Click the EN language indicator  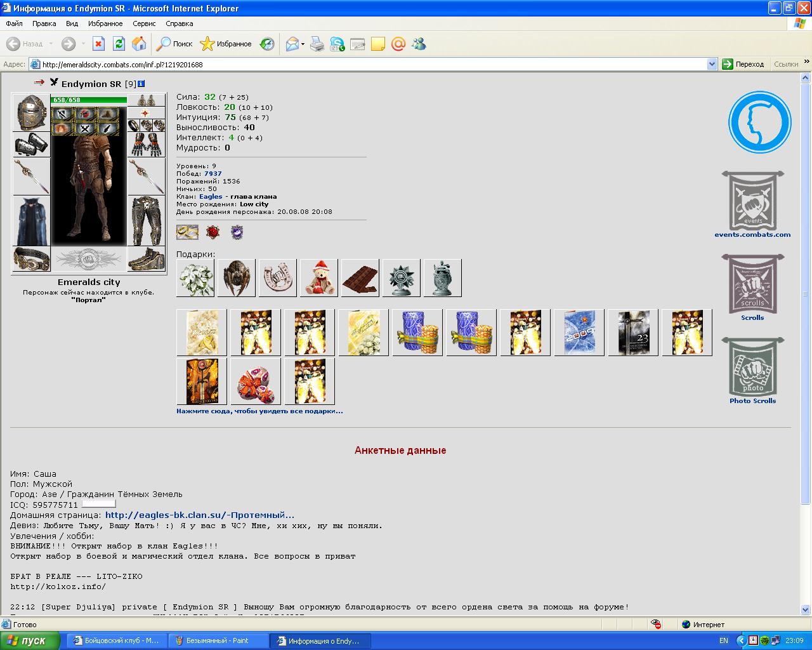point(724,640)
